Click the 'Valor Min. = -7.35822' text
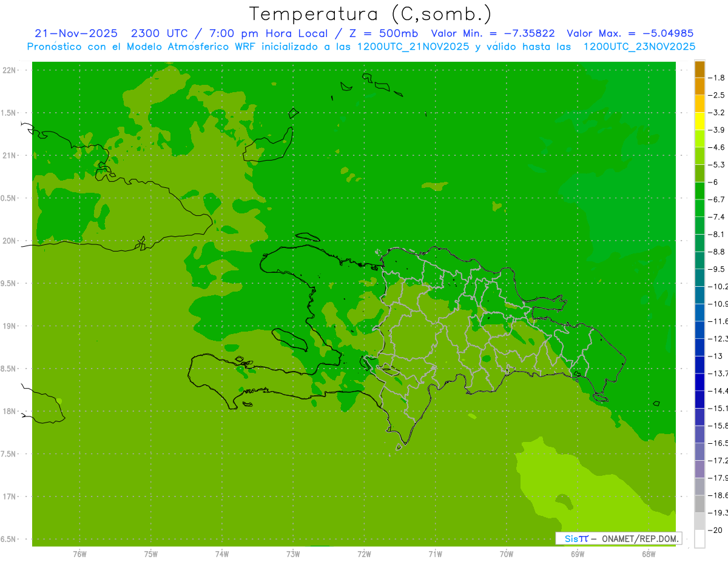728x562 pixels. [492, 33]
